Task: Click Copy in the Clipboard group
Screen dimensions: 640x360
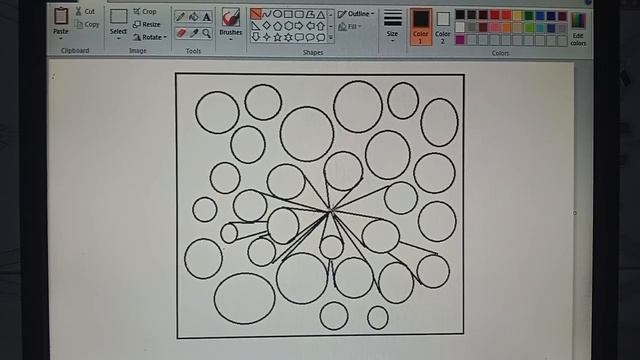Action: pyautogui.click(x=87, y=24)
